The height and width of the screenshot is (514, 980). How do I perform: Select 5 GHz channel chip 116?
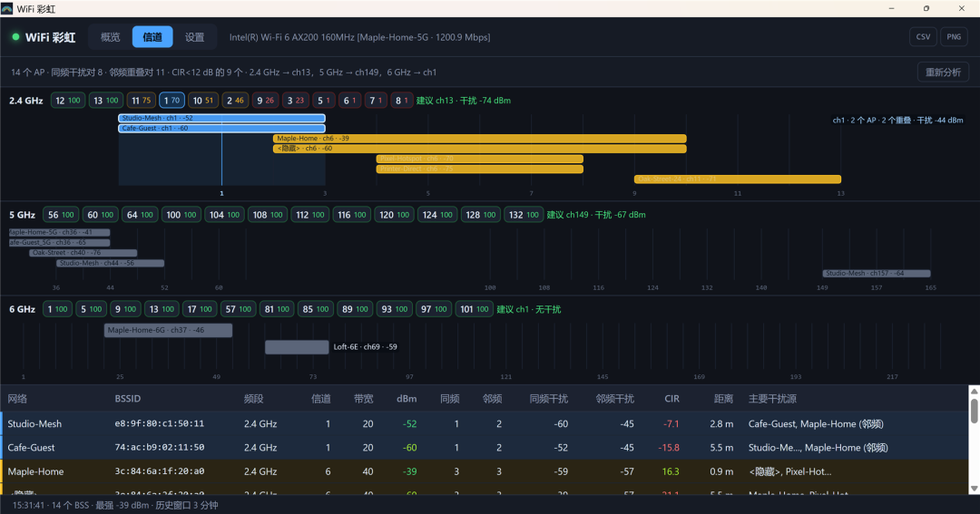click(x=352, y=215)
